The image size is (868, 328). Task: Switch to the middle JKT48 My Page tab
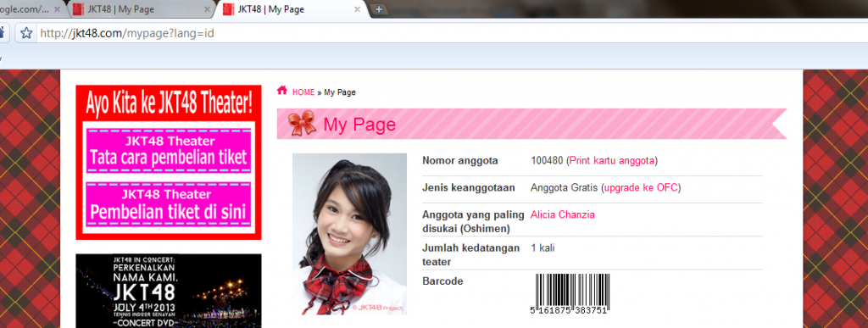(142, 9)
